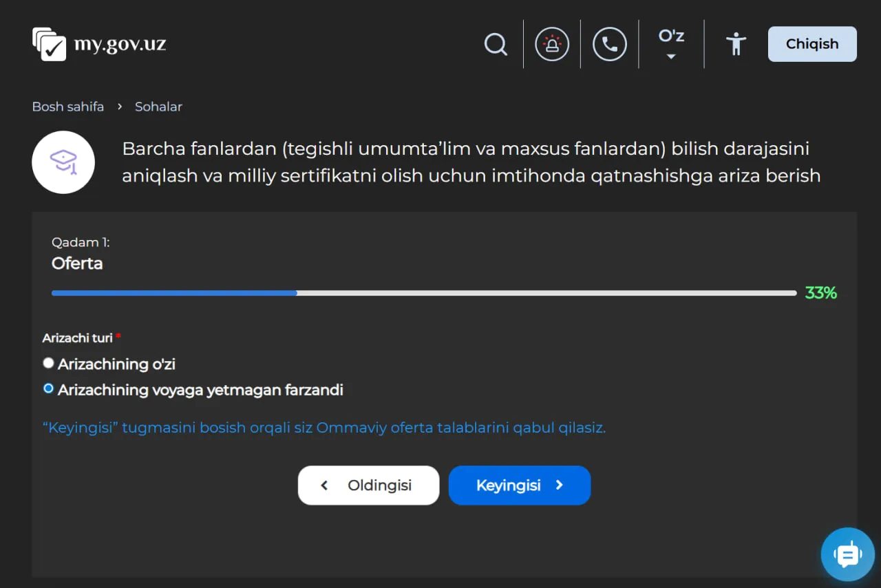Open the Sohalar breadcrumb item
The width and height of the screenshot is (881, 588).
pyautogui.click(x=158, y=107)
